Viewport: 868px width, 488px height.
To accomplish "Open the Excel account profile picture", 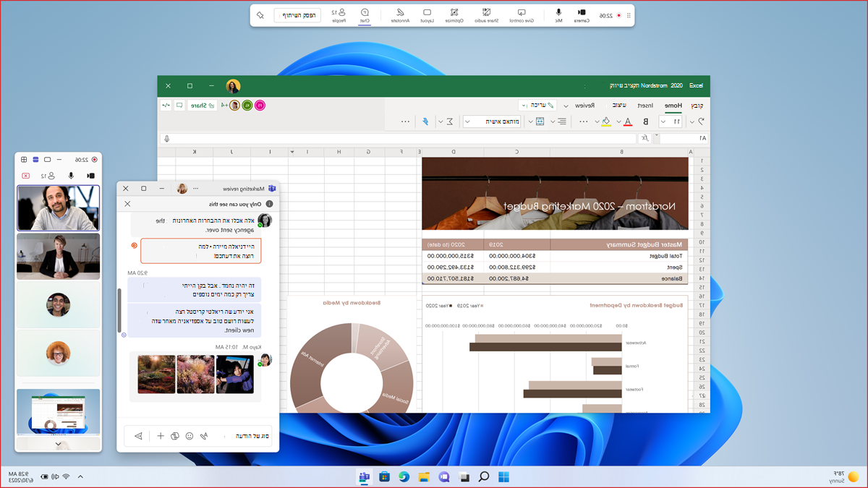I will coord(233,86).
